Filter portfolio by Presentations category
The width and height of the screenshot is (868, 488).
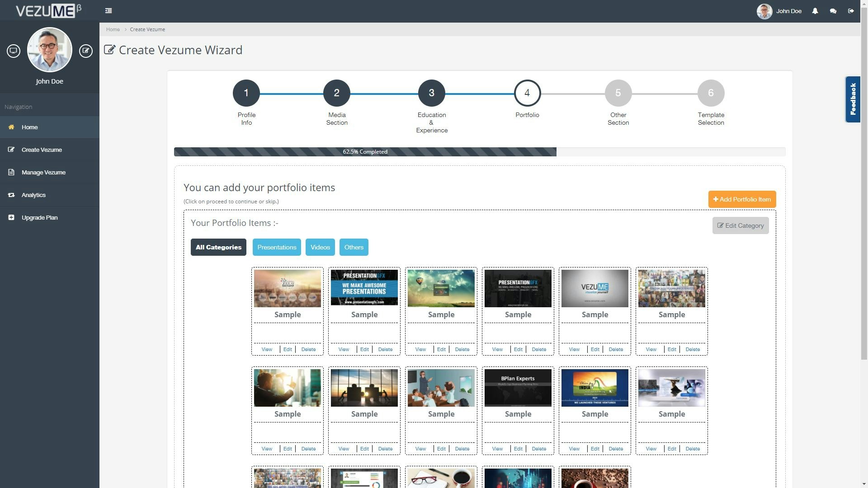[277, 247]
